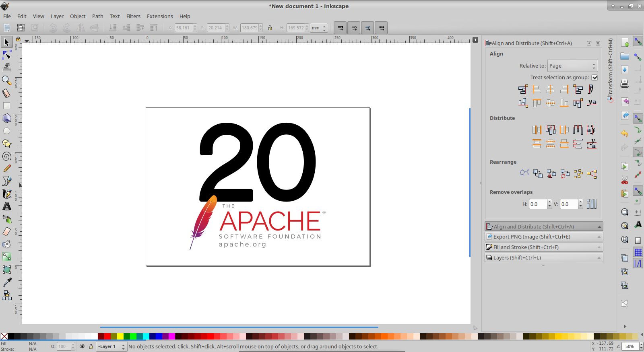Toggle the current layer lock
644x352 pixels.
(x=91, y=346)
